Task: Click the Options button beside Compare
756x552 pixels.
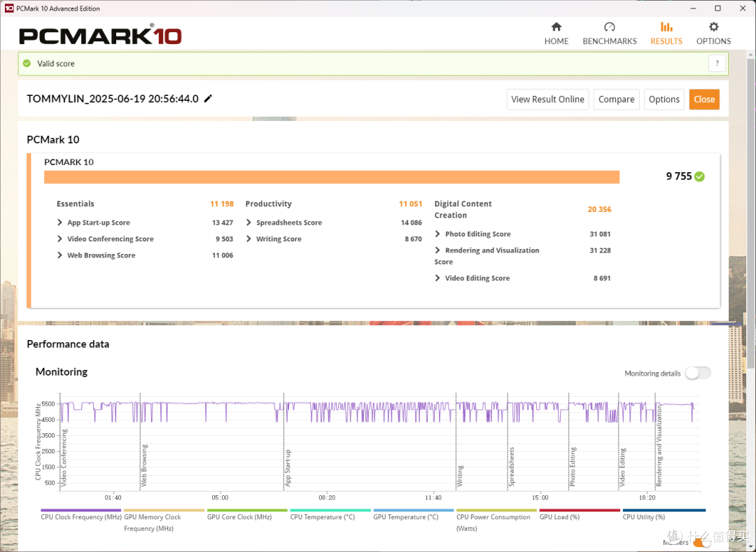Action: click(x=664, y=99)
